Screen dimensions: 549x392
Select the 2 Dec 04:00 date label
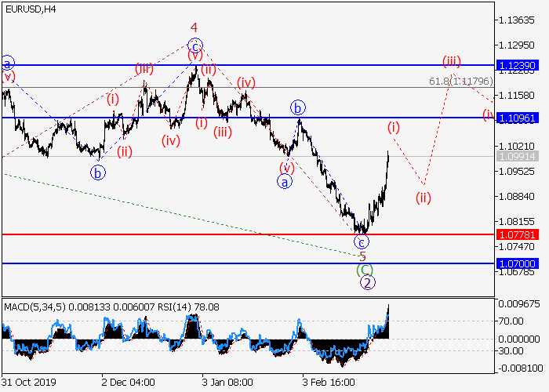(x=128, y=382)
